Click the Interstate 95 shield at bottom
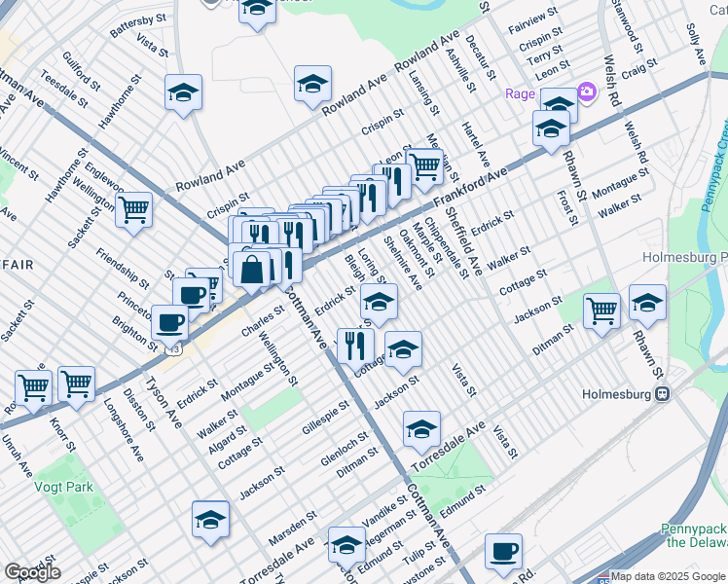 click(x=603, y=579)
